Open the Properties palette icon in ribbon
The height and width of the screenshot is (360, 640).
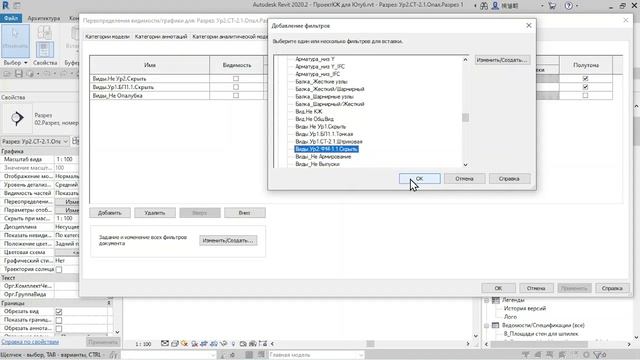pos(44,49)
